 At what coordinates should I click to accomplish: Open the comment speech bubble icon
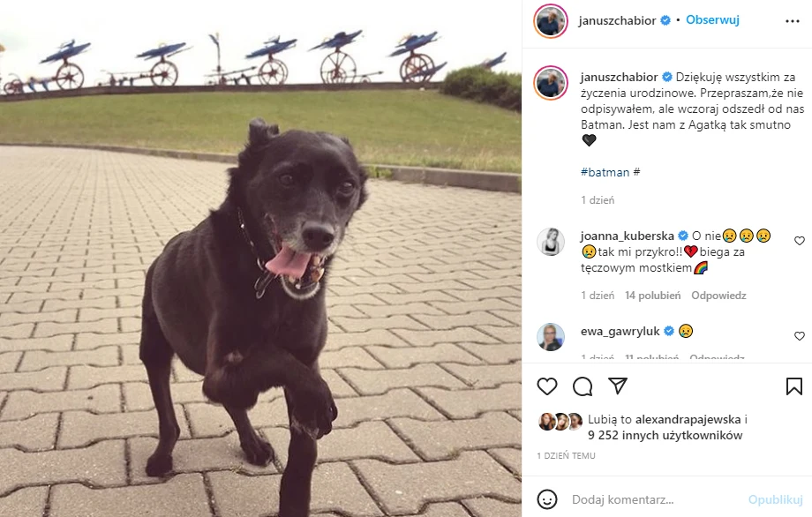(583, 386)
